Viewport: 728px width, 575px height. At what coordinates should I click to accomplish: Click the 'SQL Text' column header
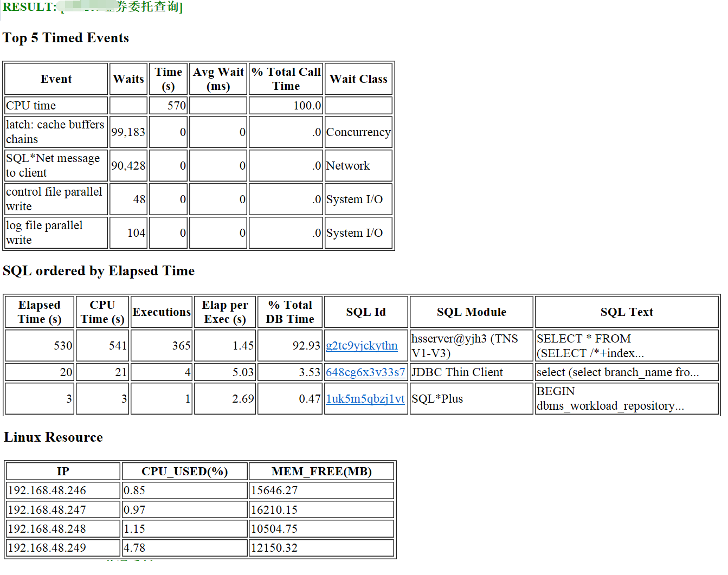coord(627,312)
